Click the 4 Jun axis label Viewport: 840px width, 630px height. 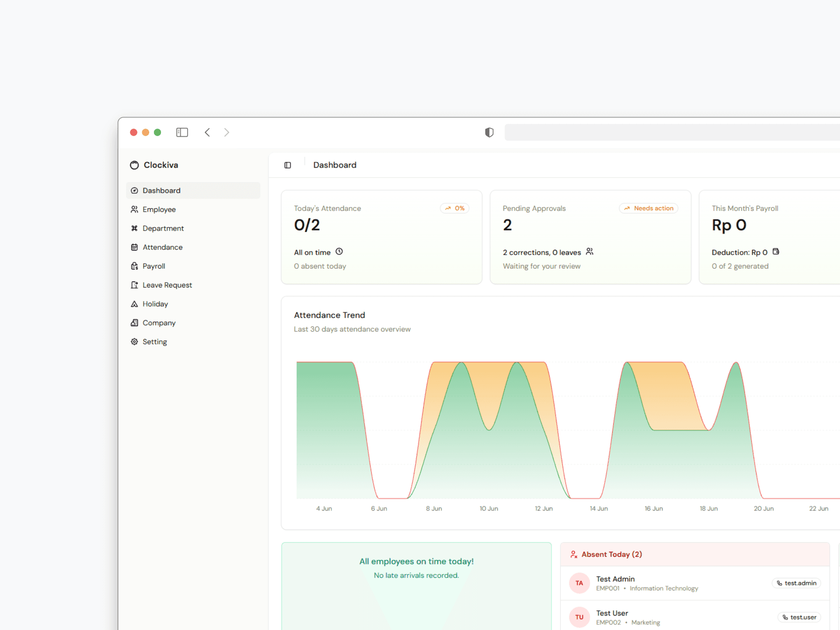[x=324, y=508]
